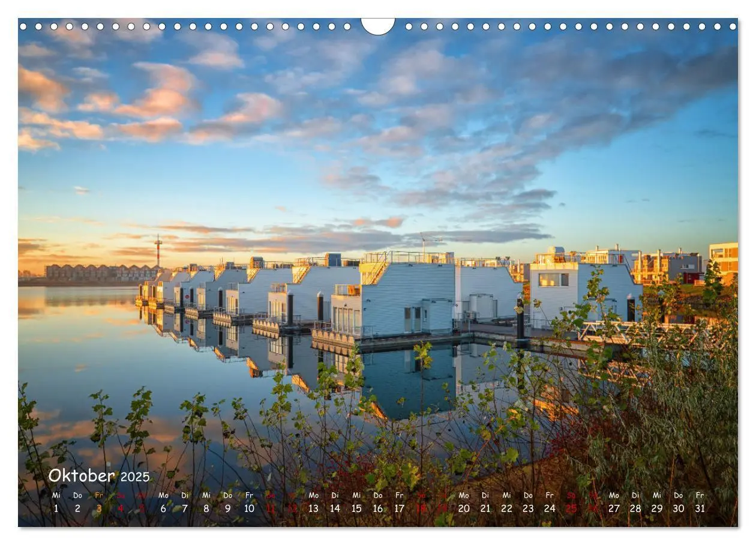This screenshot has height=545, width=756.
Task: Select date 16 in the calendar row
Action: [377, 508]
